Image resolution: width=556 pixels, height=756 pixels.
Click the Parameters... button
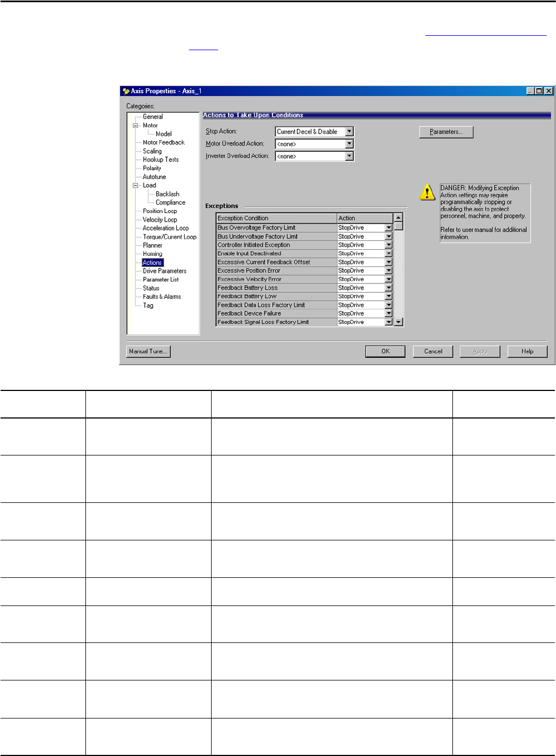(x=446, y=132)
